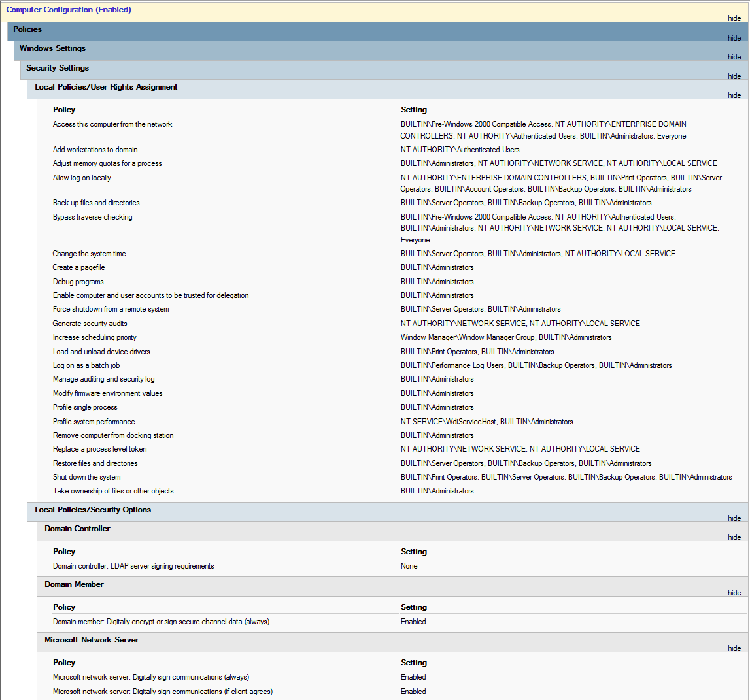The image size is (750, 700).
Task: Select 'Digitally sign communications (if client agrees)' policy
Action: tap(163, 692)
